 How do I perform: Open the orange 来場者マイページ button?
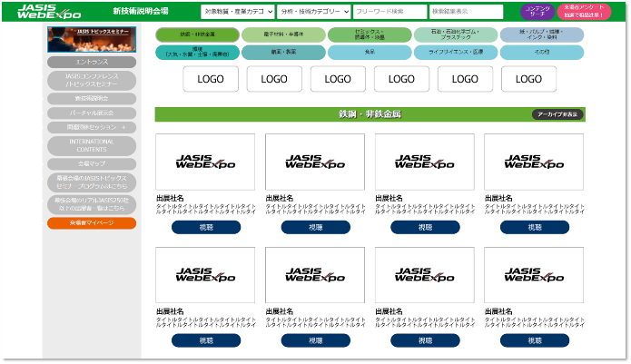(x=92, y=223)
